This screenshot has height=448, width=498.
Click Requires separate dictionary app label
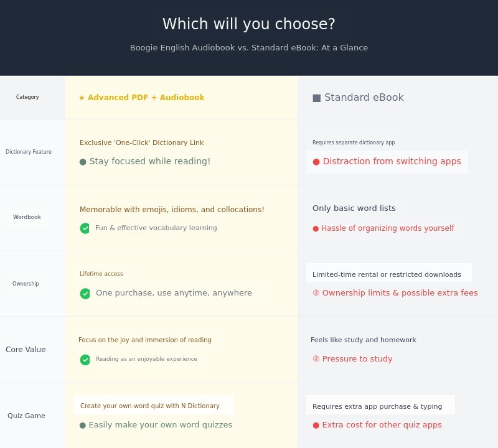pos(354,142)
